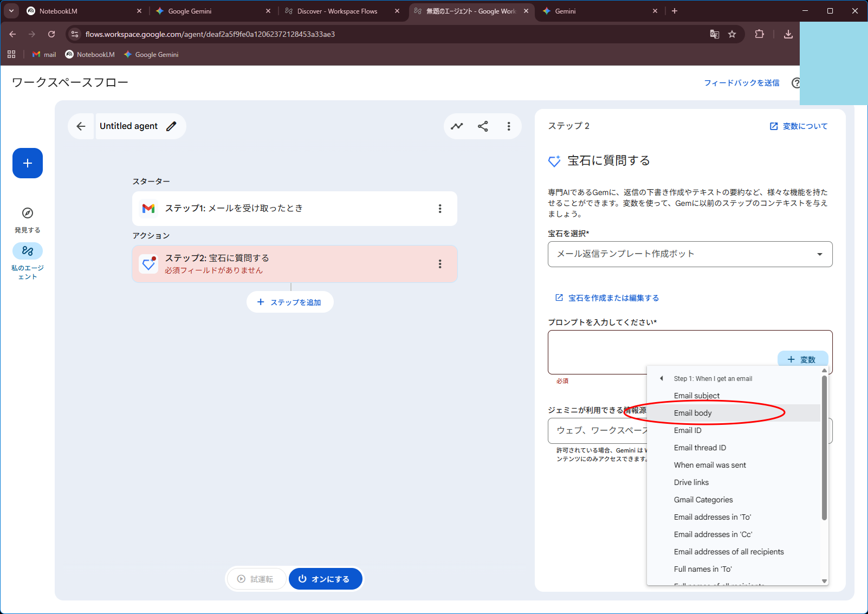Collapse Step 1 variable list back arrow
868x614 pixels.
661,378
